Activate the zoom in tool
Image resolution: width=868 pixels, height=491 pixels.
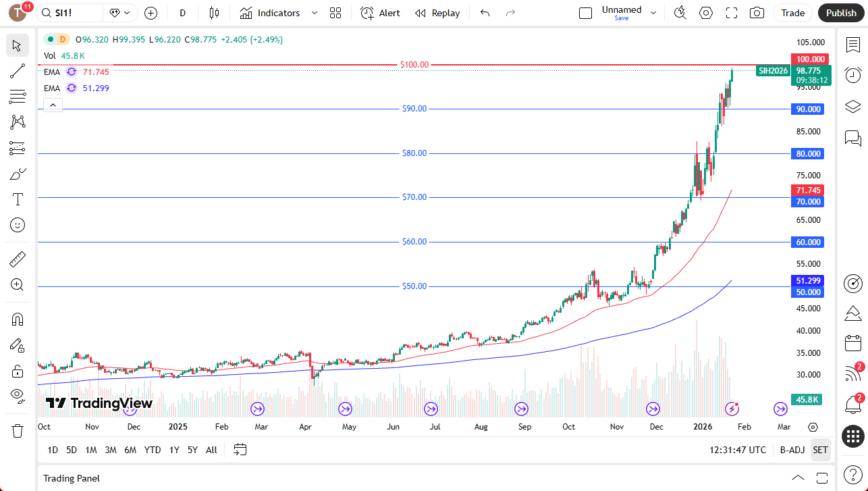[18, 284]
